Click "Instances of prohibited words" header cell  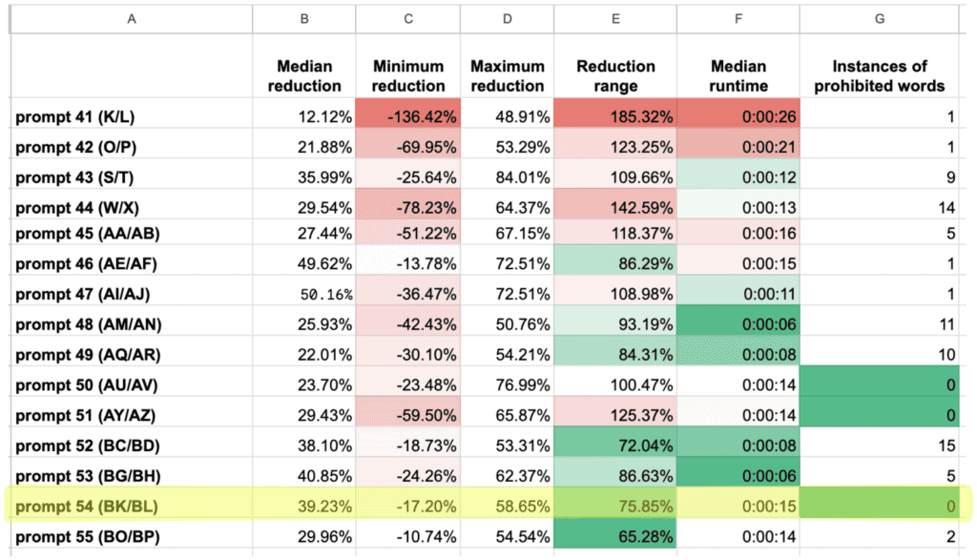pos(879,75)
